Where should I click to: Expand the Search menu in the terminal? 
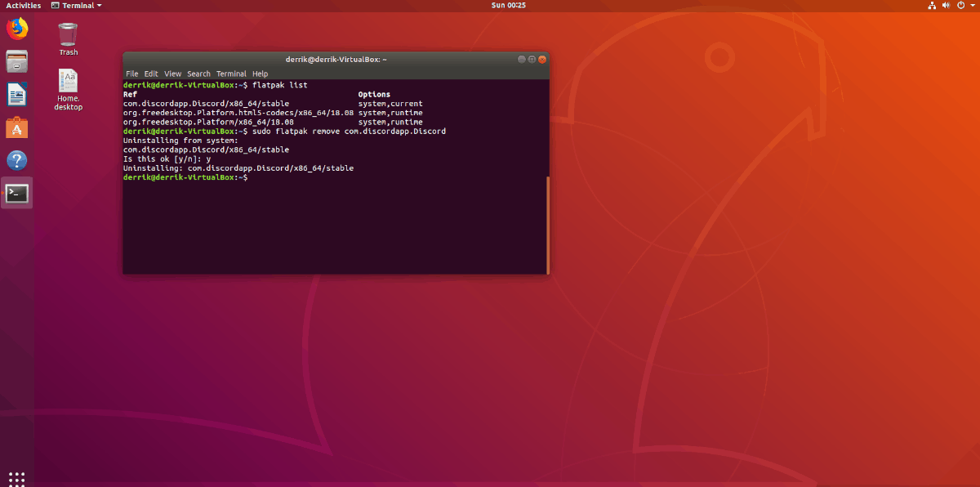[x=198, y=74]
